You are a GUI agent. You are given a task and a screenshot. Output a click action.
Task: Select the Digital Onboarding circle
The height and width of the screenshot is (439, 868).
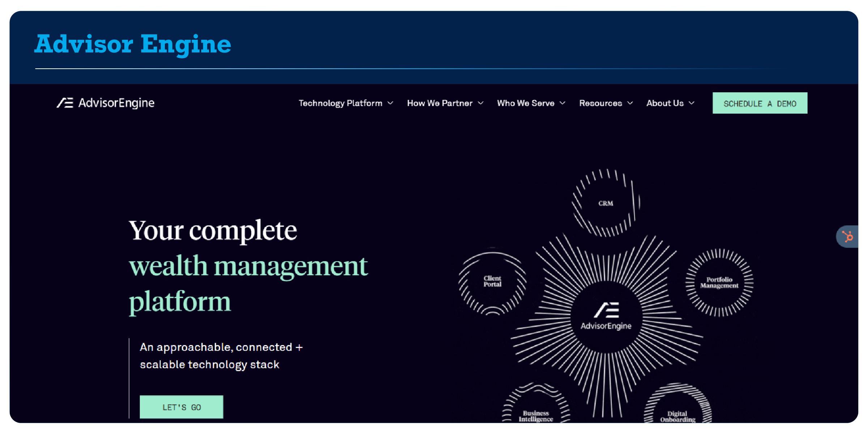pyautogui.click(x=677, y=403)
